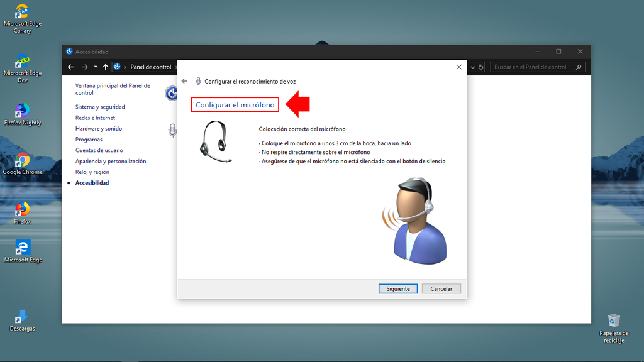The height and width of the screenshot is (362, 644).
Task: Close the microphone setup dialog
Action: pos(458,67)
